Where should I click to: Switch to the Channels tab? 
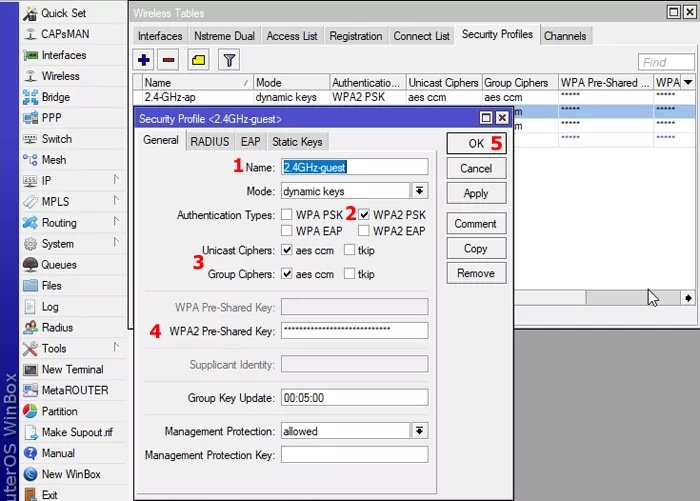(x=565, y=36)
